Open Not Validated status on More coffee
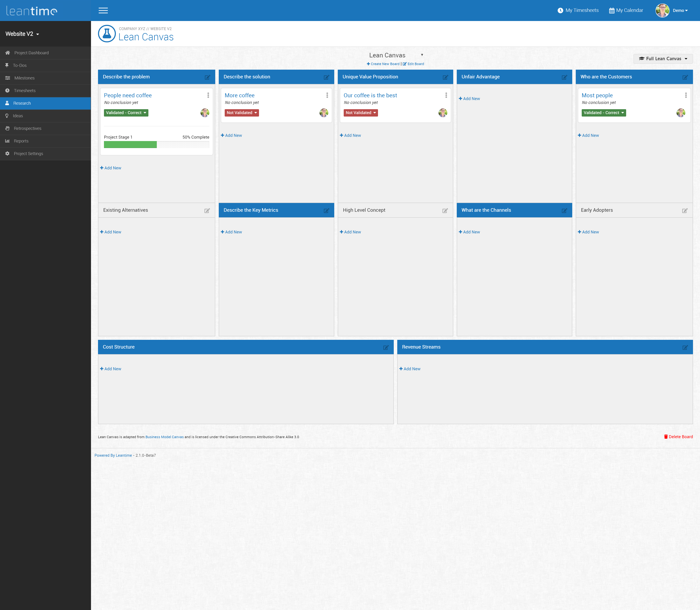Screen dimensions: 700x610 pos(242,113)
